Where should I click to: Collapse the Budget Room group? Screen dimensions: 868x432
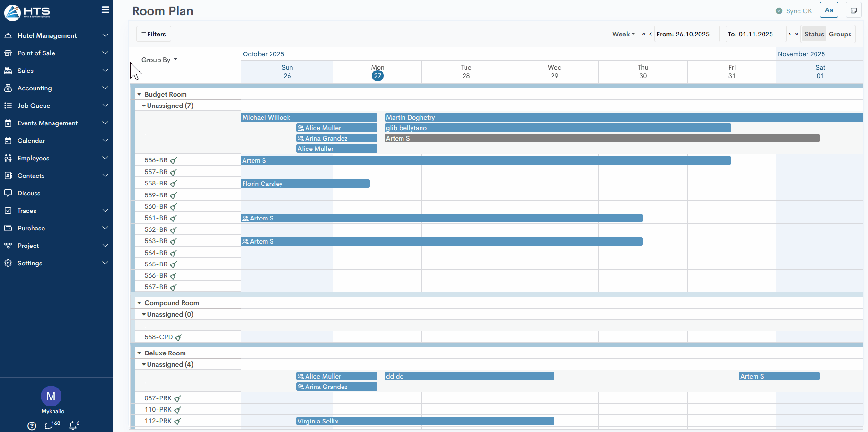click(x=140, y=94)
